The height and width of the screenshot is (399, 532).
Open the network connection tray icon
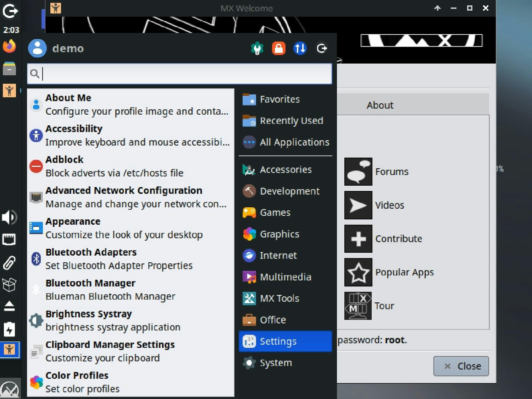pos(9,240)
